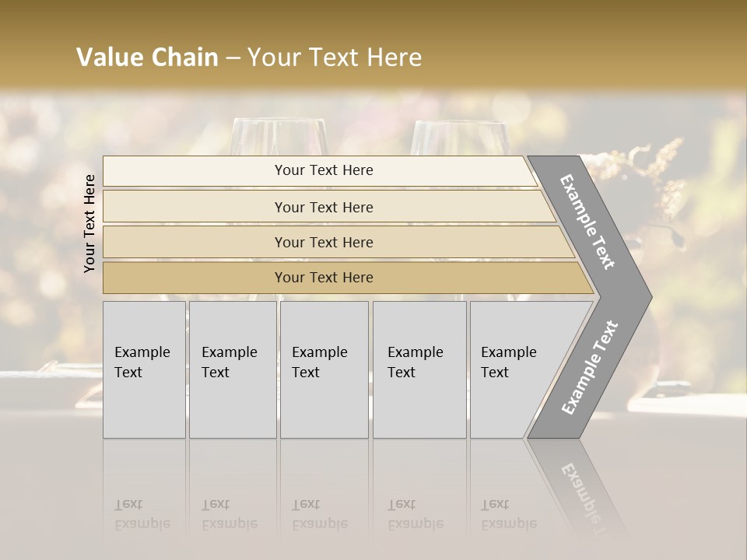This screenshot has height=560, width=747.
Task: Click the second "Your Text Here" bar
Action: (x=323, y=207)
